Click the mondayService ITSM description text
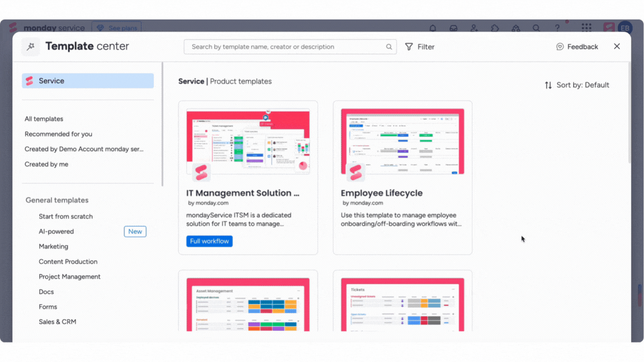Viewport: 644px width, 362px height. pos(239,220)
